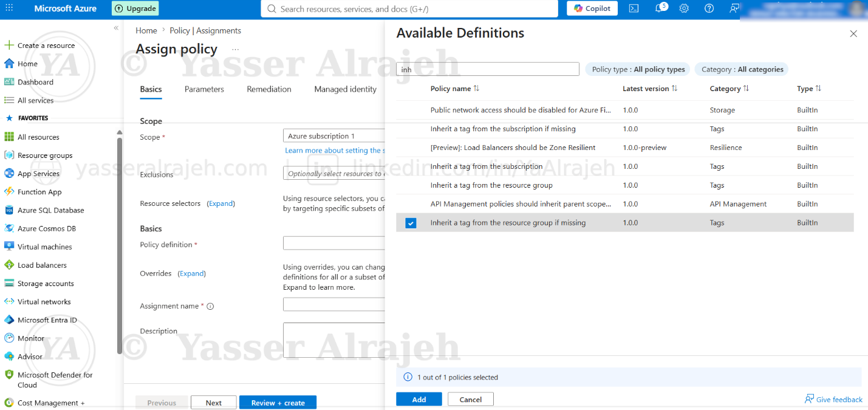The image size is (868, 410).
Task: Expand Overrides section
Action: 192,273
